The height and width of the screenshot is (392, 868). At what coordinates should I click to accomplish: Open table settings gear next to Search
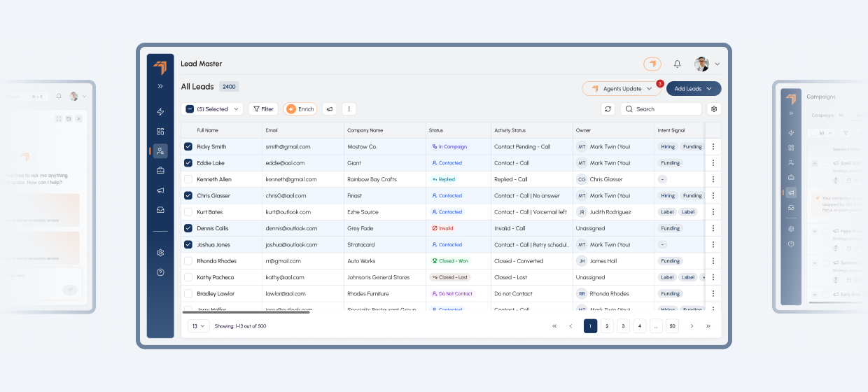click(714, 109)
